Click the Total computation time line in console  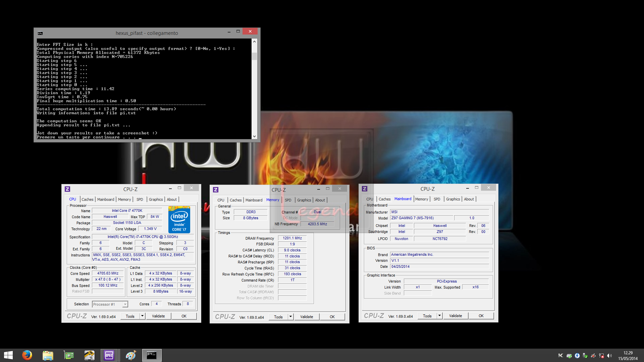[106, 109]
